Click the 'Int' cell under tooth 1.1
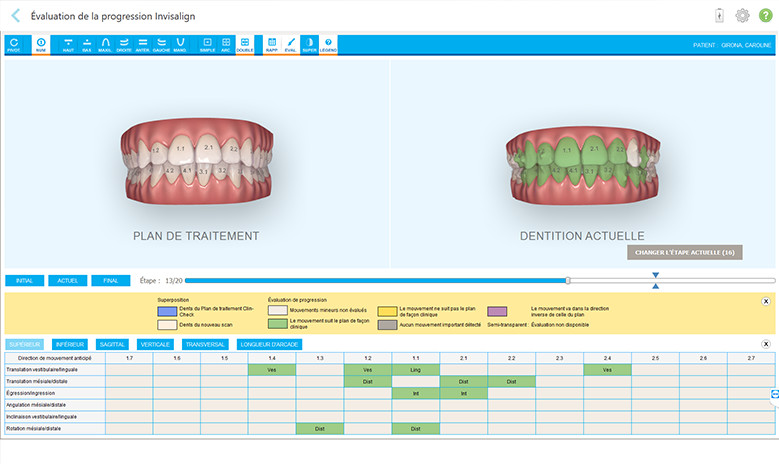 pyautogui.click(x=415, y=393)
